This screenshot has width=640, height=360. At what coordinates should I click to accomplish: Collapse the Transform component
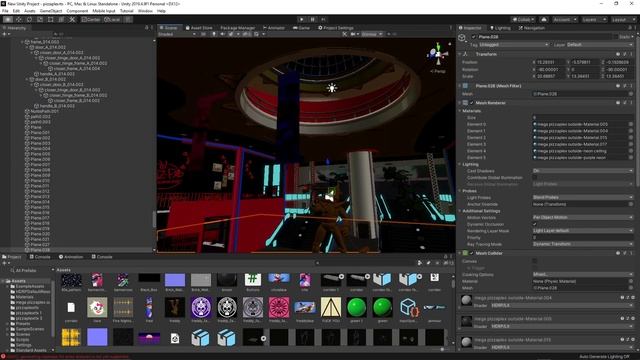click(460, 54)
